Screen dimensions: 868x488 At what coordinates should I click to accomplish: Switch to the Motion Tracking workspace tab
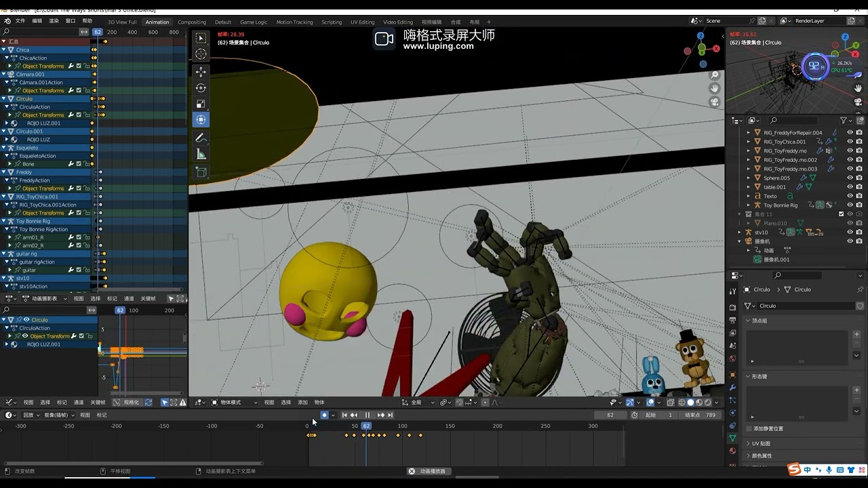tap(294, 22)
